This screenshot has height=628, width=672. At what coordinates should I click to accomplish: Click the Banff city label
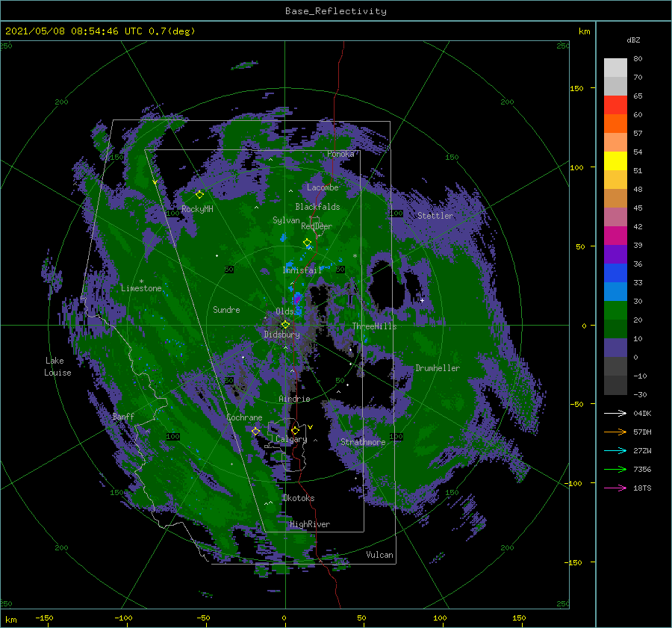[x=123, y=416]
